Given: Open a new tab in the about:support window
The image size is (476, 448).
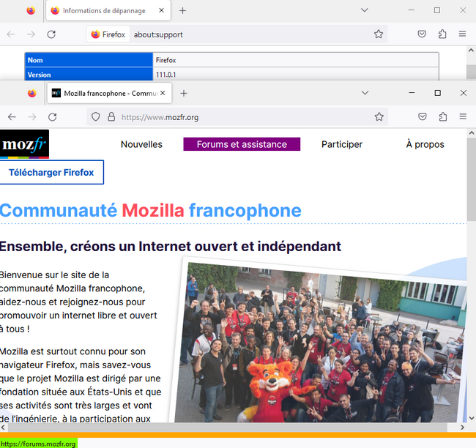Looking at the screenshot, I should tap(182, 11).
